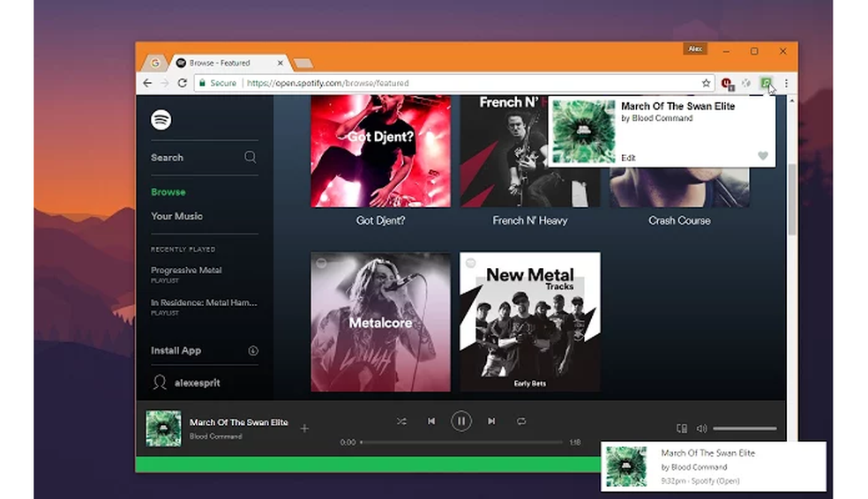Screen dimensions: 868x499
Task: Click the song progress bar
Action: (x=461, y=442)
